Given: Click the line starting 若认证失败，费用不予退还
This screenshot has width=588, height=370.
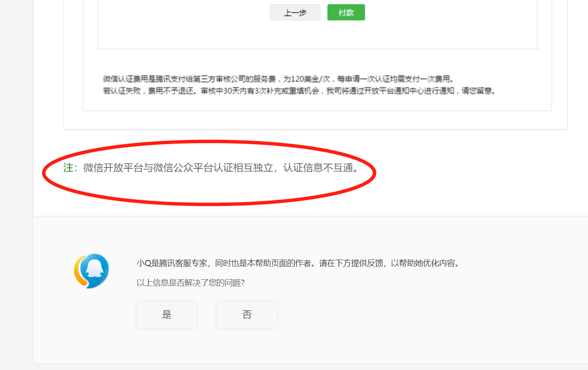Looking at the screenshot, I should [x=300, y=91].
